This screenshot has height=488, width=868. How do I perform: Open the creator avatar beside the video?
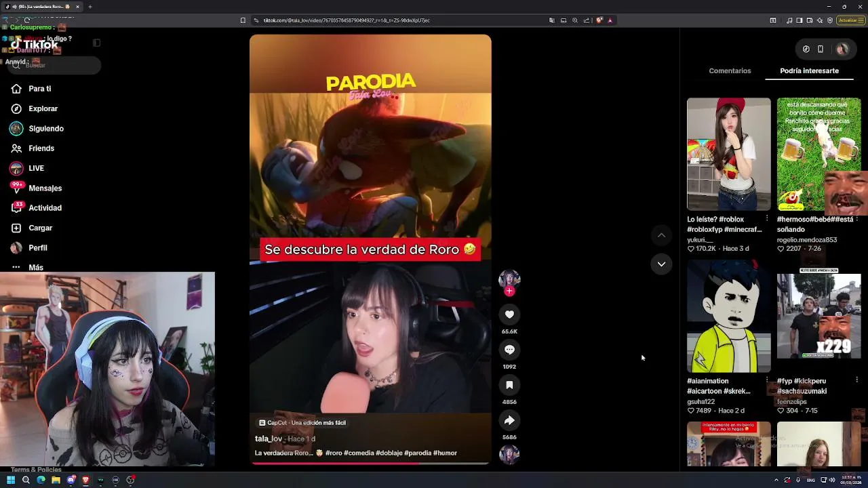pyautogui.click(x=509, y=279)
